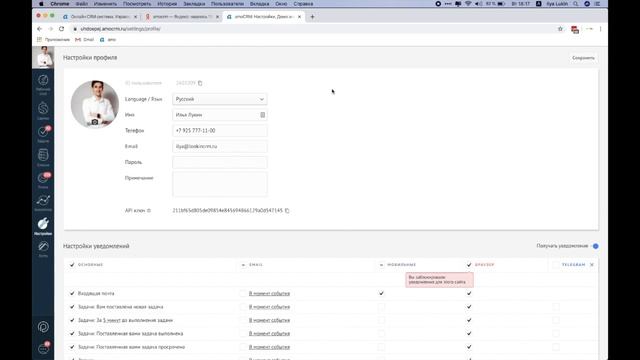Screen dimensions: 640x360
Task: Click the Telegram column header link
Action: [x=573, y=265]
